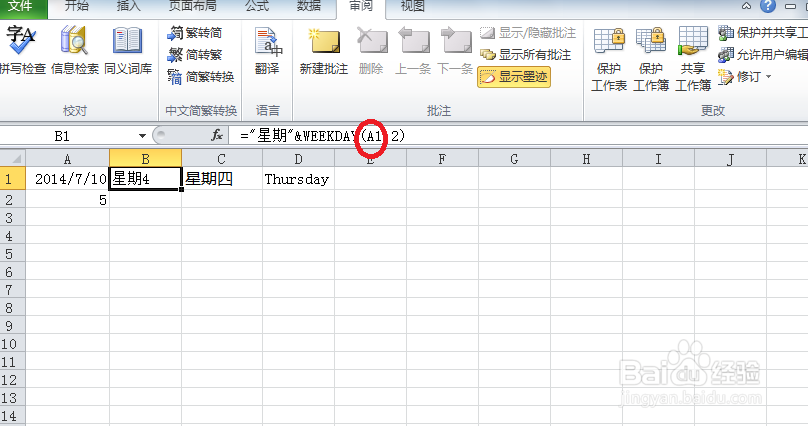
Task: Run the 拼写检查 spell check tool
Action: [22, 50]
